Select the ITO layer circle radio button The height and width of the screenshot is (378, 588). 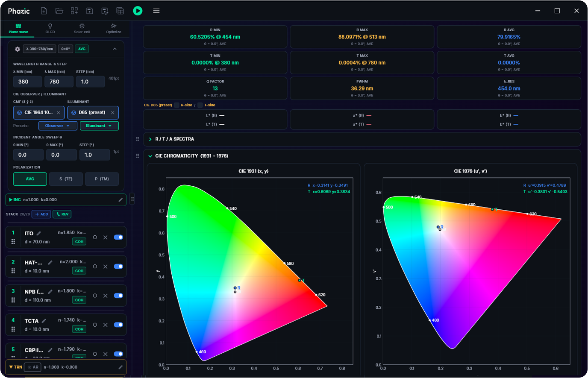tap(95, 237)
